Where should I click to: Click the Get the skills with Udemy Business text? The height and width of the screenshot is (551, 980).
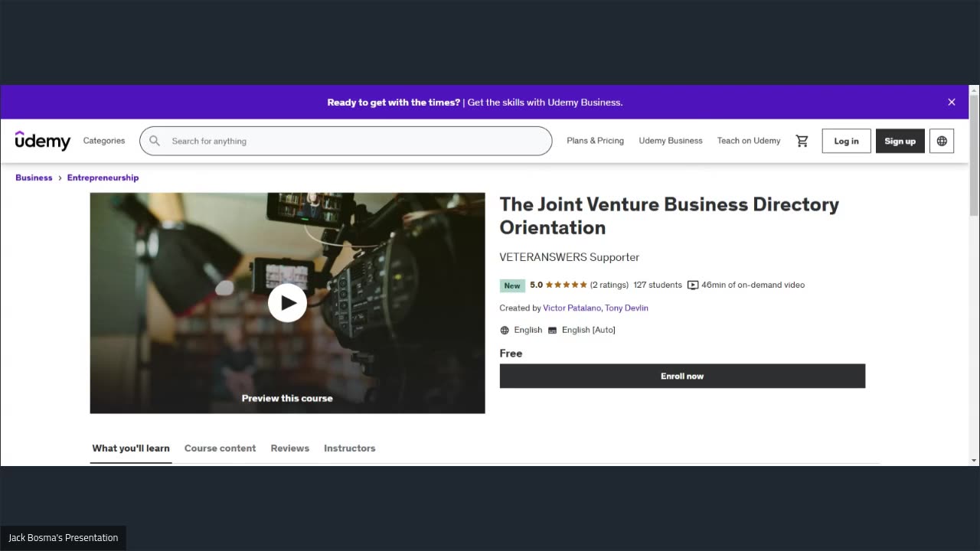[545, 102]
